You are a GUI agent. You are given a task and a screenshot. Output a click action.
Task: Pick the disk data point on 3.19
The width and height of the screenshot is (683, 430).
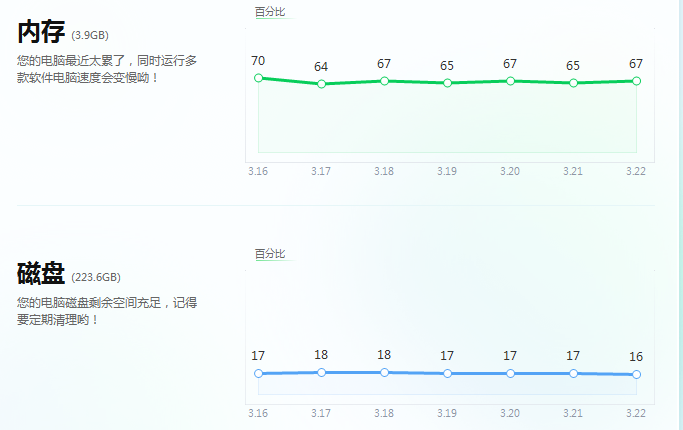pos(447,373)
